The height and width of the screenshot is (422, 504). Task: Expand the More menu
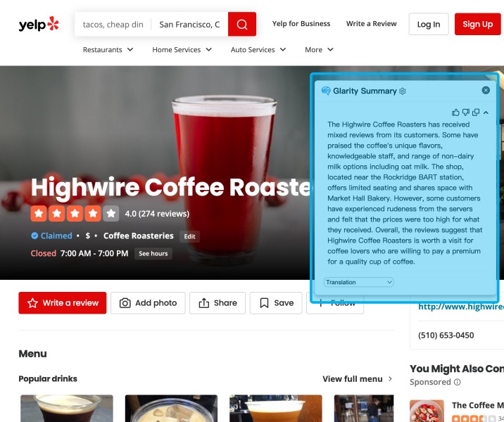319,50
